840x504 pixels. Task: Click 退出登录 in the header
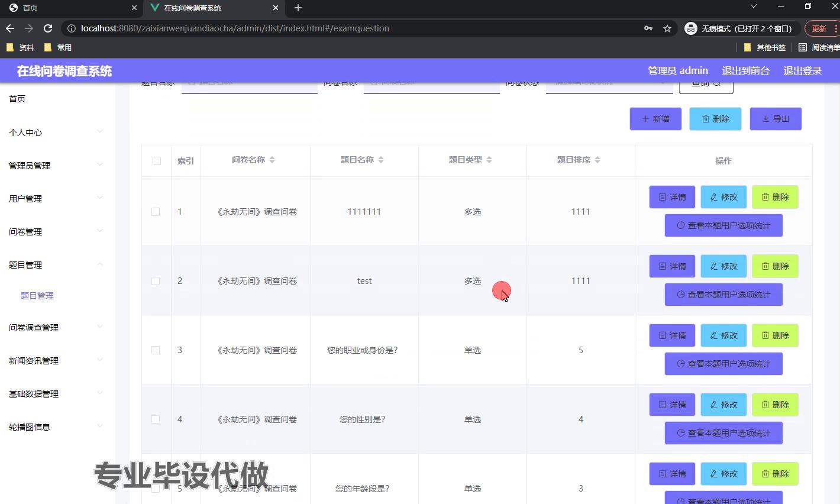click(802, 71)
